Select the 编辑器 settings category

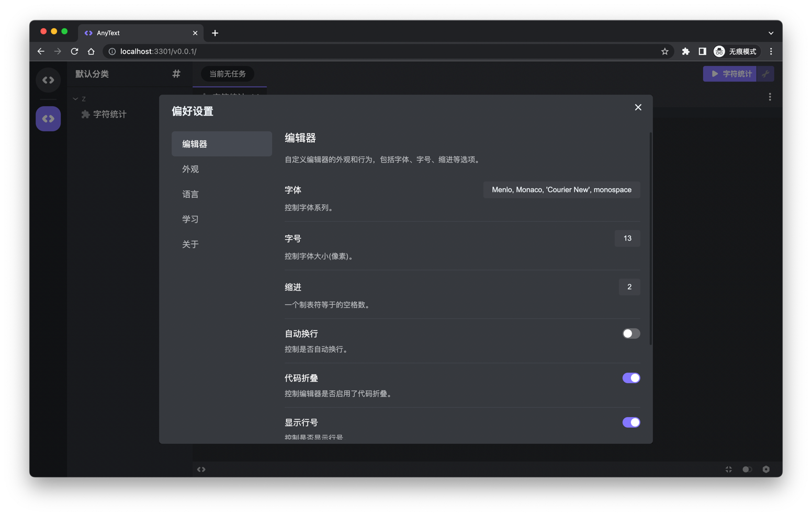pos(221,144)
